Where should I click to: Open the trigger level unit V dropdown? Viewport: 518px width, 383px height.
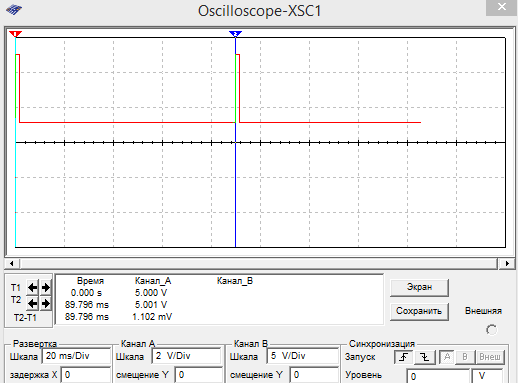[x=487, y=376]
